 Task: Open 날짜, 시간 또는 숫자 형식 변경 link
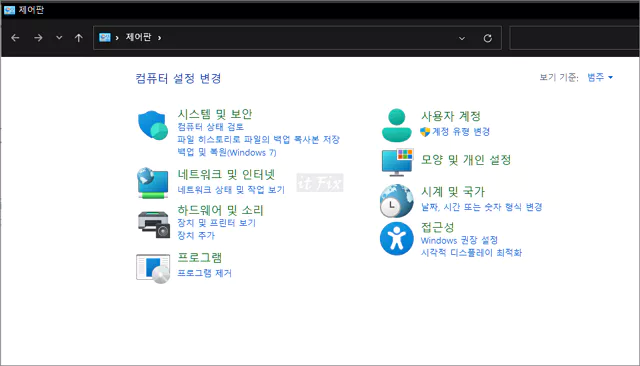(482, 207)
